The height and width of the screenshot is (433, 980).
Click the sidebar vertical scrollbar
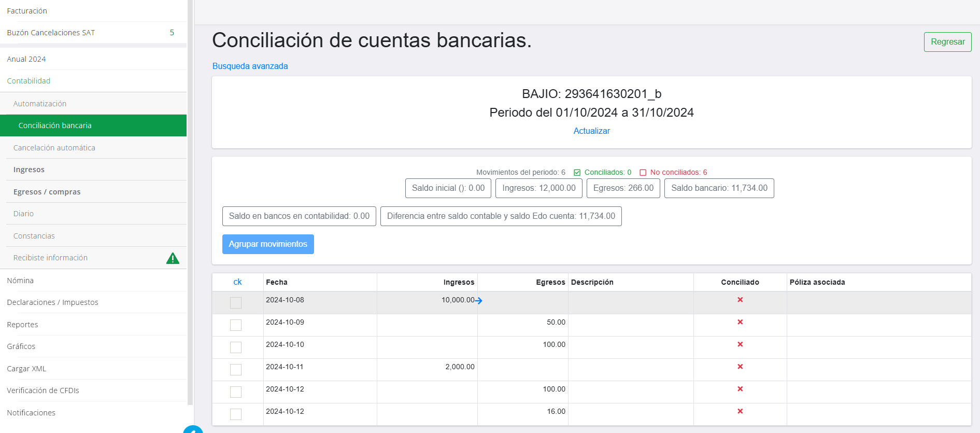(x=190, y=207)
